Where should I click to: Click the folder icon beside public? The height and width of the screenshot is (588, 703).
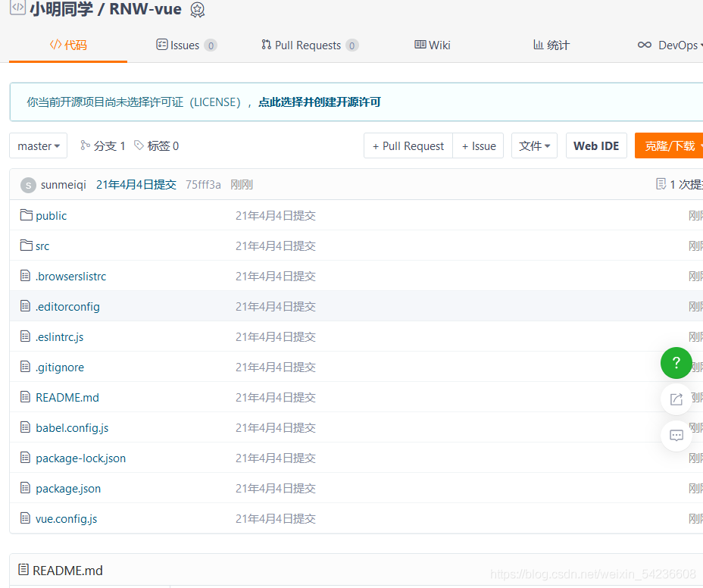27,215
